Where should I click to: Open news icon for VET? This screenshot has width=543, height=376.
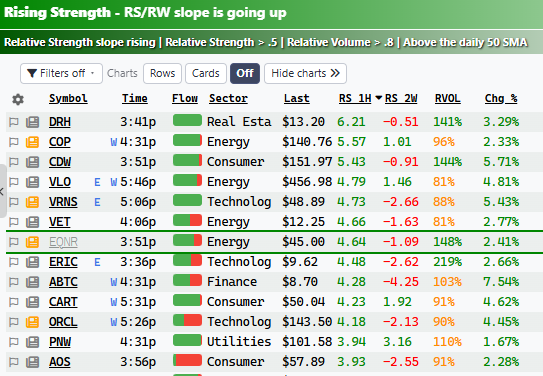33,222
